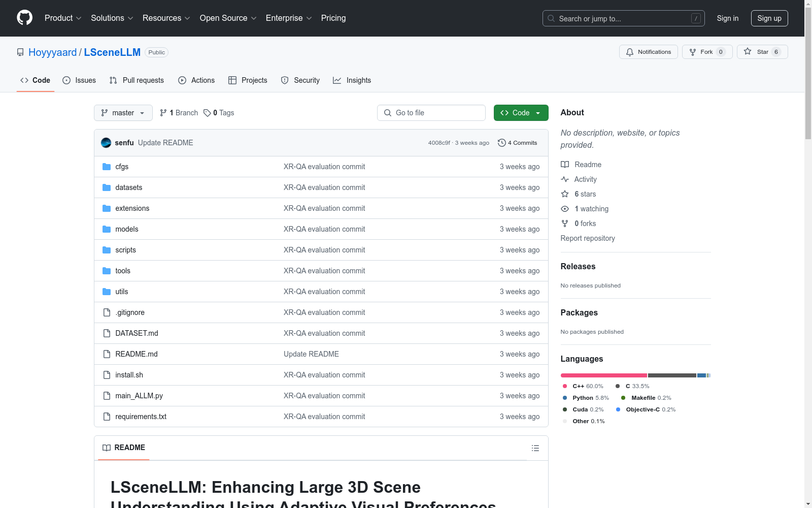The width and height of the screenshot is (812, 508).
Task: Click the commit history clock icon
Action: pyautogui.click(x=502, y=143)
